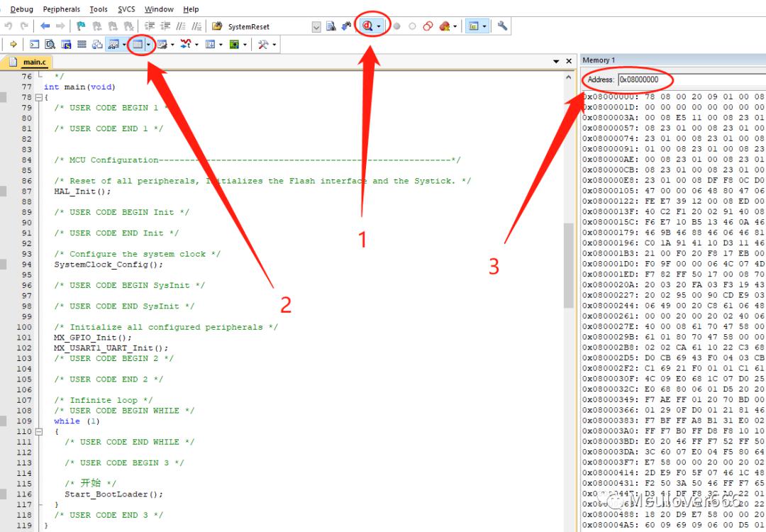Click the Analysis windows icon
Screen dimensions: 766x532
[186, 45]
